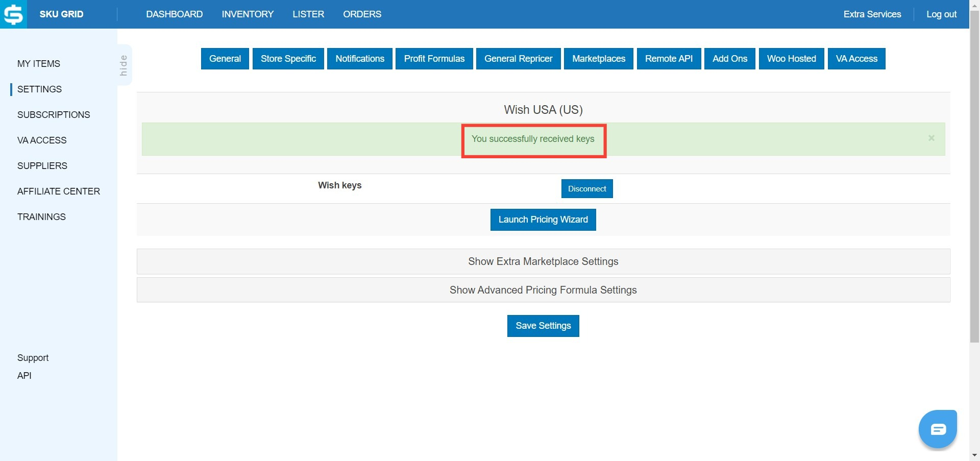Go to SUPPLIERS in the sidebar
The image size is (980, 461).
(x=42, y=166)
